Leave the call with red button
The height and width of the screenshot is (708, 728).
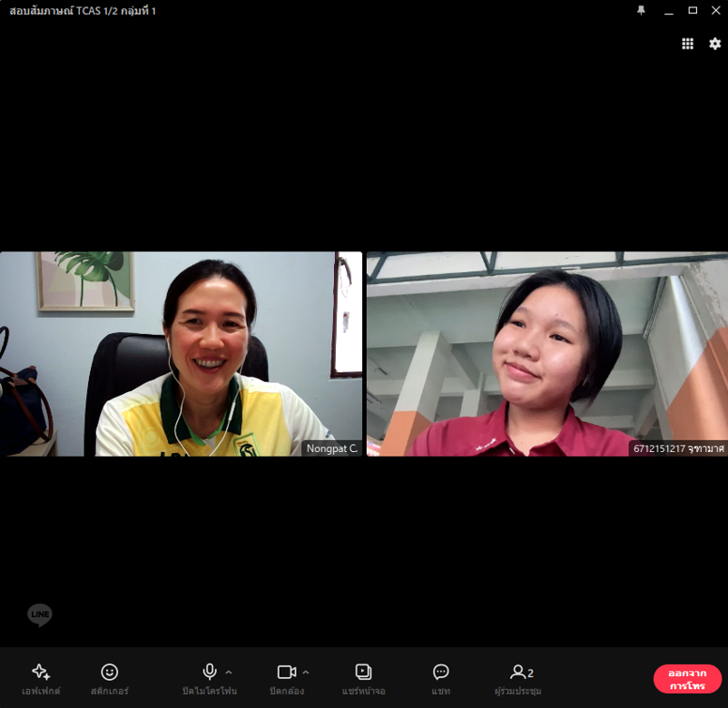(687, 679)
